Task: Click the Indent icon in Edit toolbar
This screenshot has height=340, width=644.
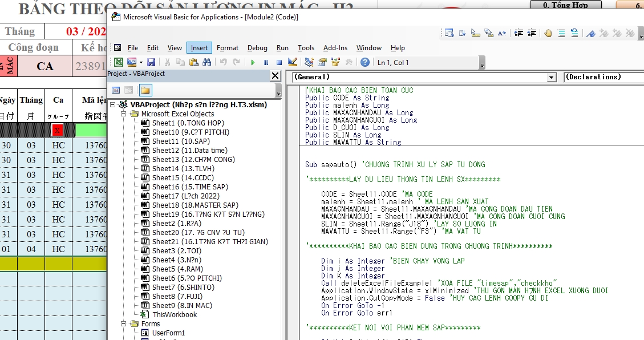Action: tap(519, 33)
